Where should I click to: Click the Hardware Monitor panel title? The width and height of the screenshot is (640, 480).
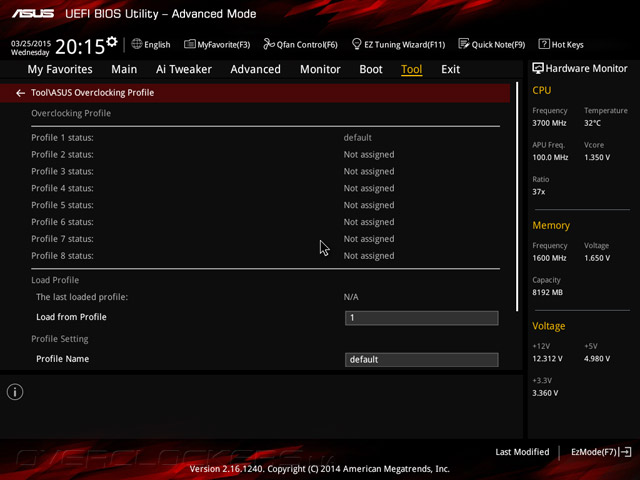pyautogui.click(x=586, y=69)
